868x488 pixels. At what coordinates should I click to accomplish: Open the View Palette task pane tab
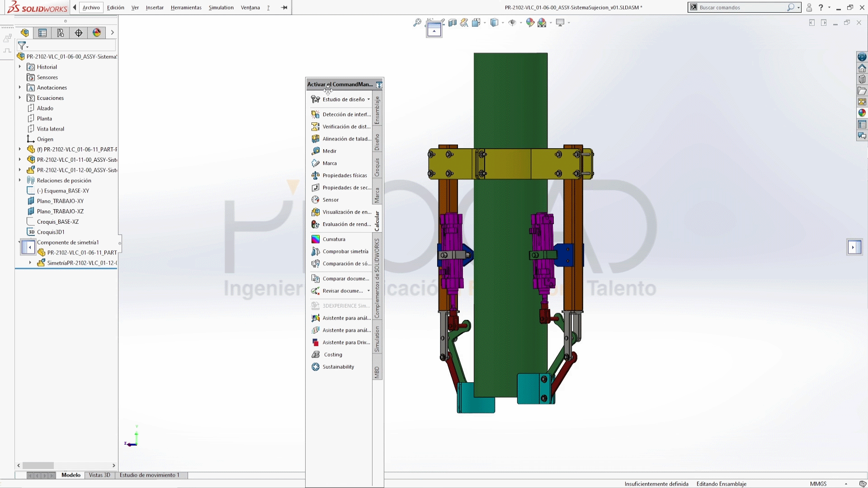[x=862, y=102]
